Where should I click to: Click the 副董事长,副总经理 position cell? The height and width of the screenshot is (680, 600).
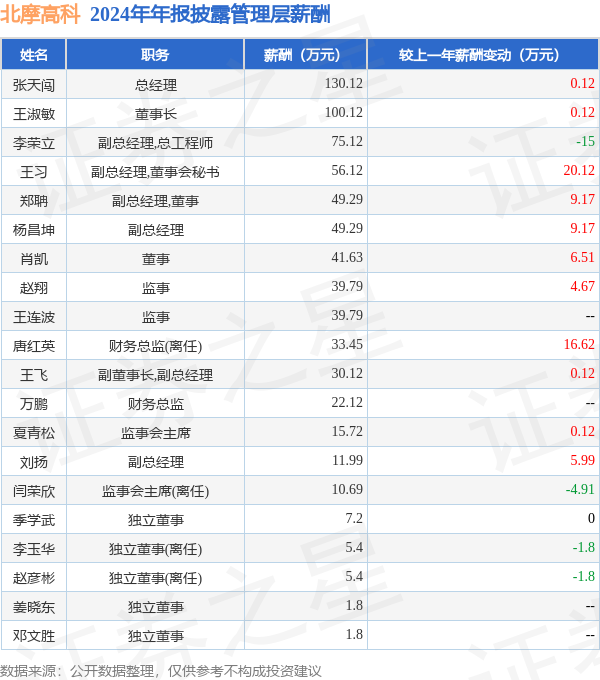coord(156,375)
